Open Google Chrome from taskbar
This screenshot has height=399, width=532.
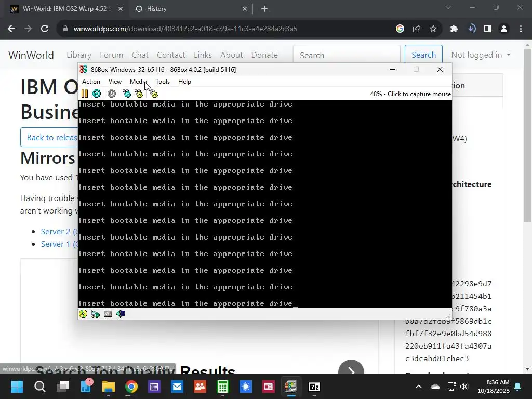131,387
